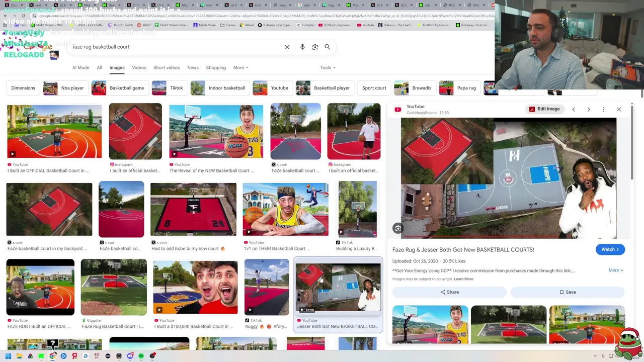Image resolution: width=644 pixels, height=362 pixels.
Task: Filter by Sport court chip
Action: point(374,88)
